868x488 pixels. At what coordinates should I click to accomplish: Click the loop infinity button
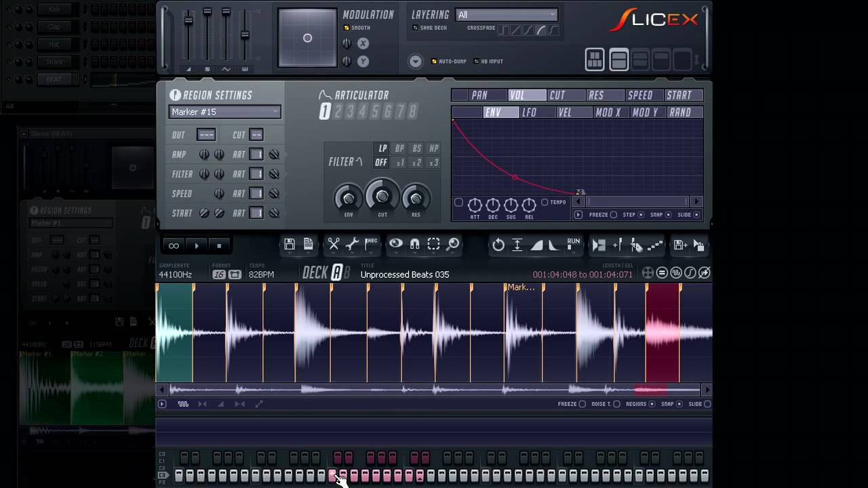point(174,245)
